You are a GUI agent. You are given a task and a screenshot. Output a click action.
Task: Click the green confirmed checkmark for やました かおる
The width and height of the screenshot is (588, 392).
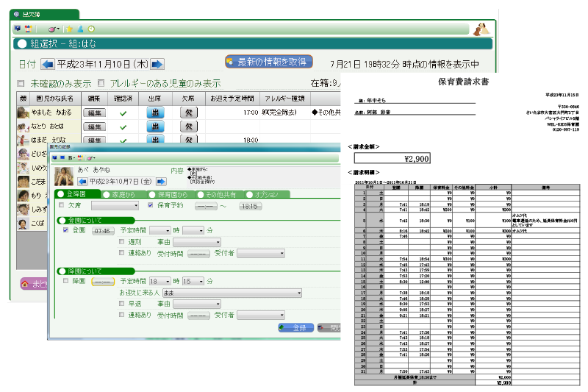[123, 113]
